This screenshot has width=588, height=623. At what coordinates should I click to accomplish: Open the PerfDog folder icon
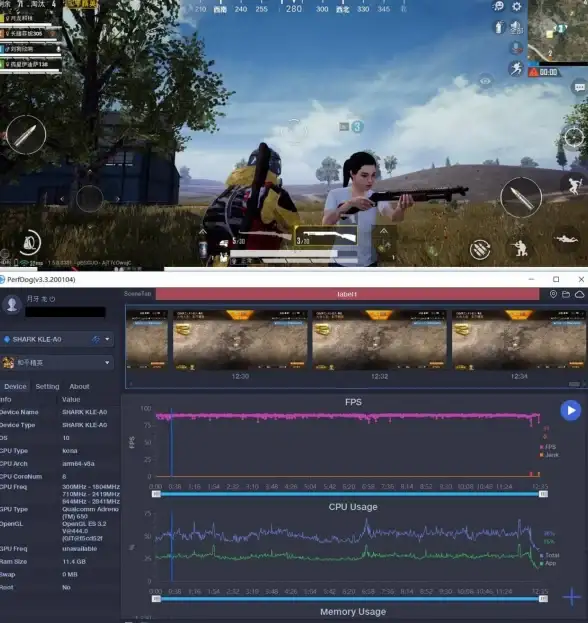[566, 294]
